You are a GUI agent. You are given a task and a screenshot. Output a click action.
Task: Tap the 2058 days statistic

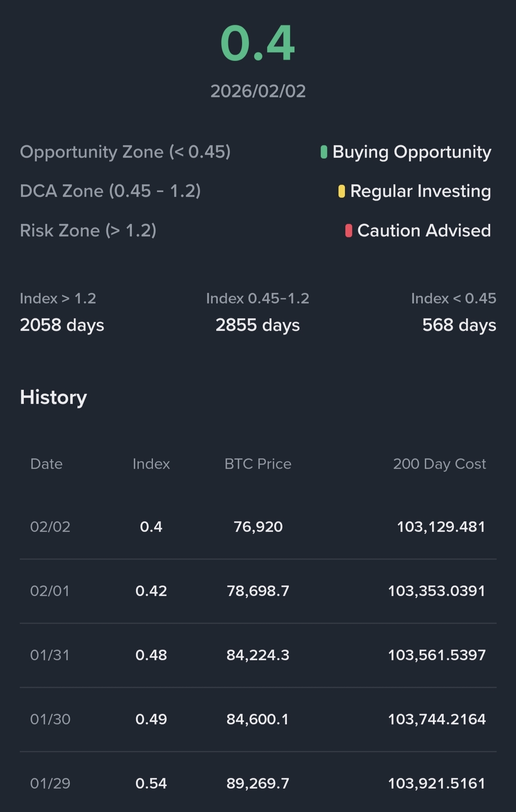click(x=62, y=325)
